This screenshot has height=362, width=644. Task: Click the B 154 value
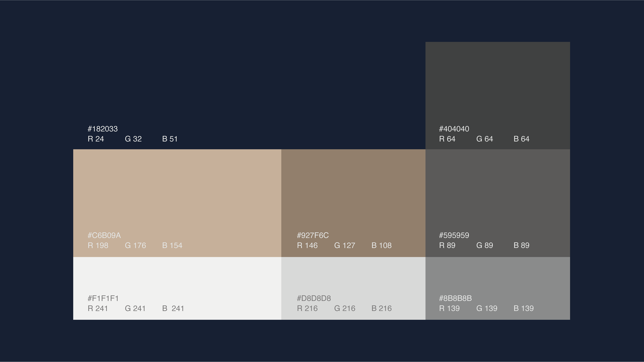(x=172, y=245)
